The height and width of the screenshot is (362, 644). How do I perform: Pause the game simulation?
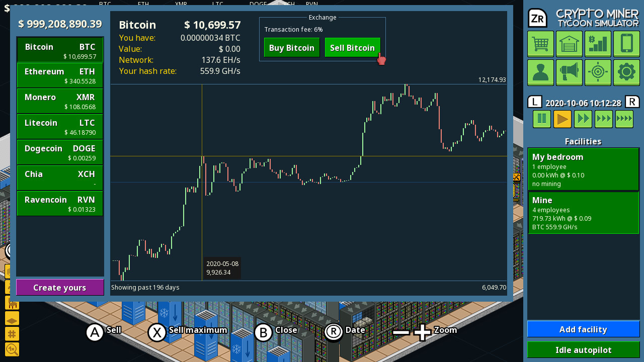[541, 119]
